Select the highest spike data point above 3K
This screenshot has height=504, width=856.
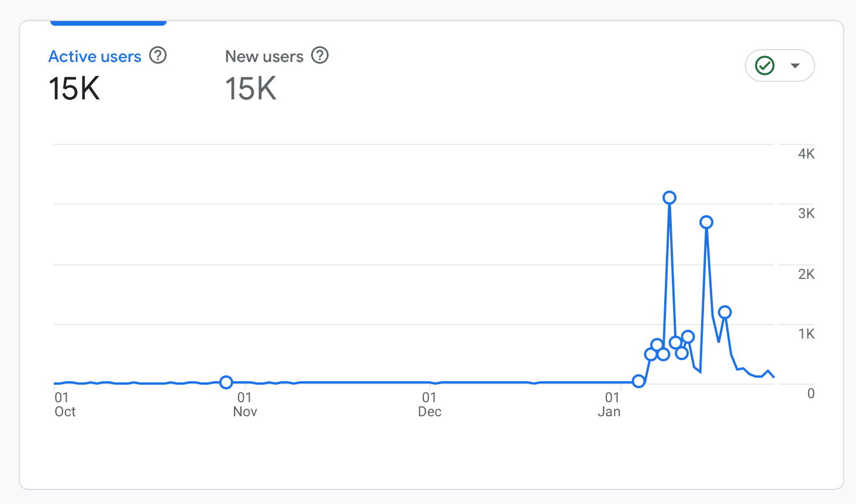point(669,198)
